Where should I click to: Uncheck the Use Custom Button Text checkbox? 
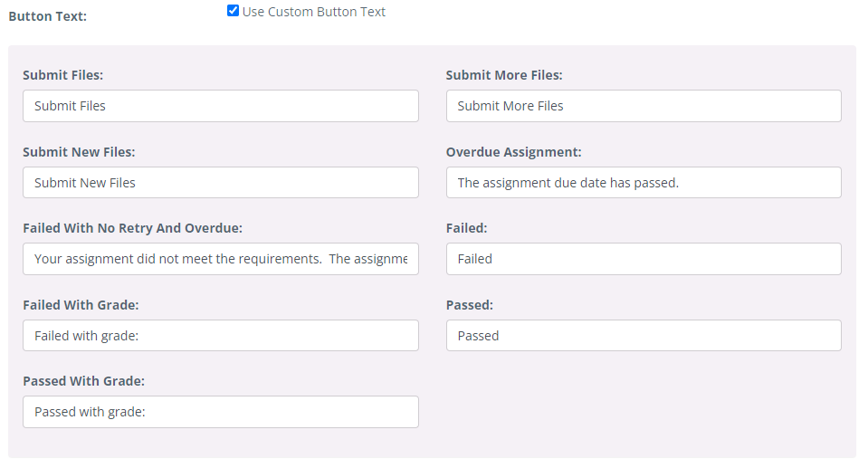tap(233, 11)
